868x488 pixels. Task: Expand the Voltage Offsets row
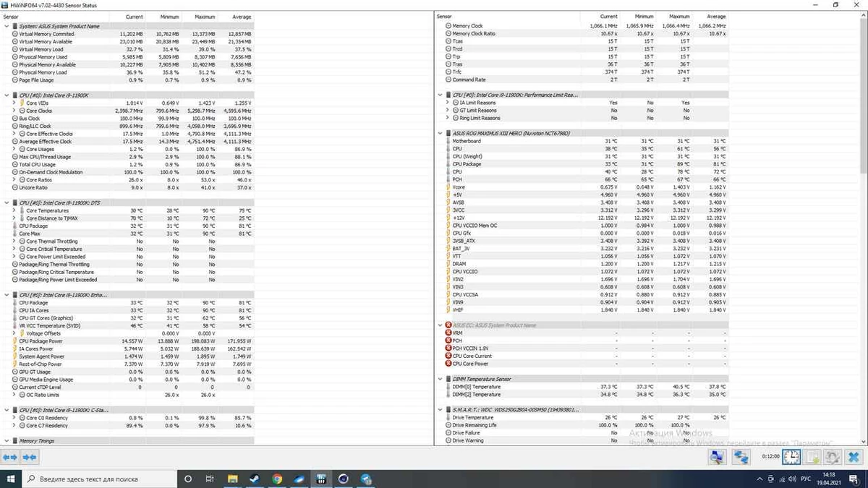(x=14, y=333)
